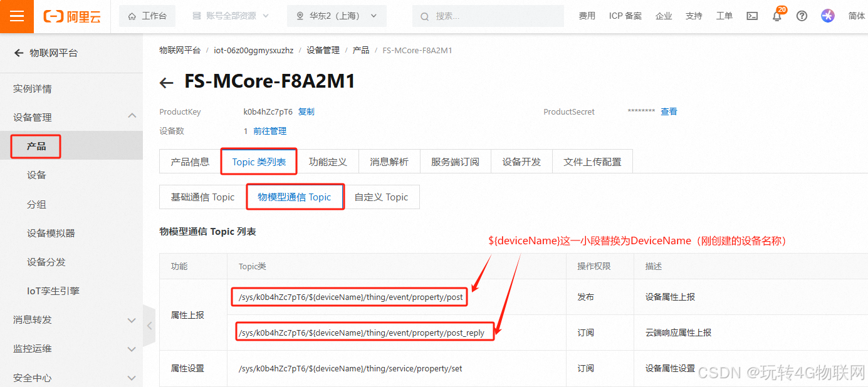Screen dimensions: 868x387
Task: Switch to Topic 类列表 tab
Action: coord(259,162)
